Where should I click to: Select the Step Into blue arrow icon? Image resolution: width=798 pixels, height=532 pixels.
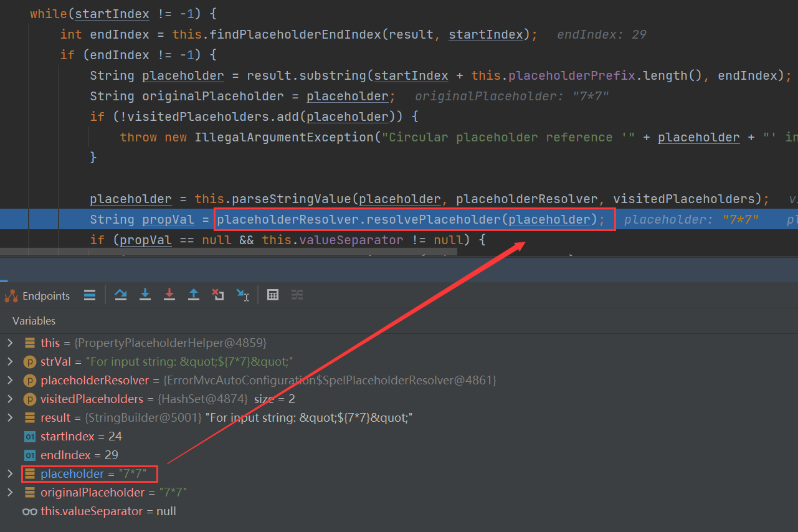[x=145, y=295]
